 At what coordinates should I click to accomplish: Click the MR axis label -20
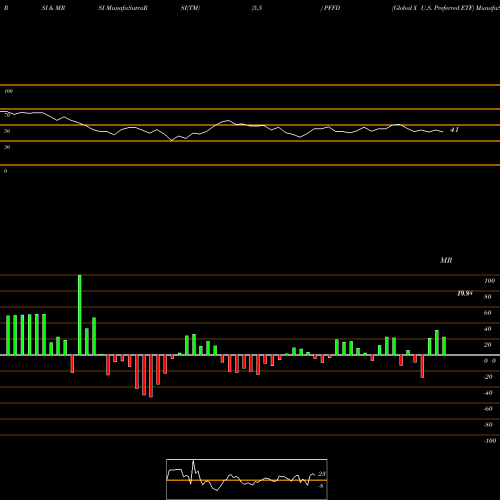click(x=488, y=377)
